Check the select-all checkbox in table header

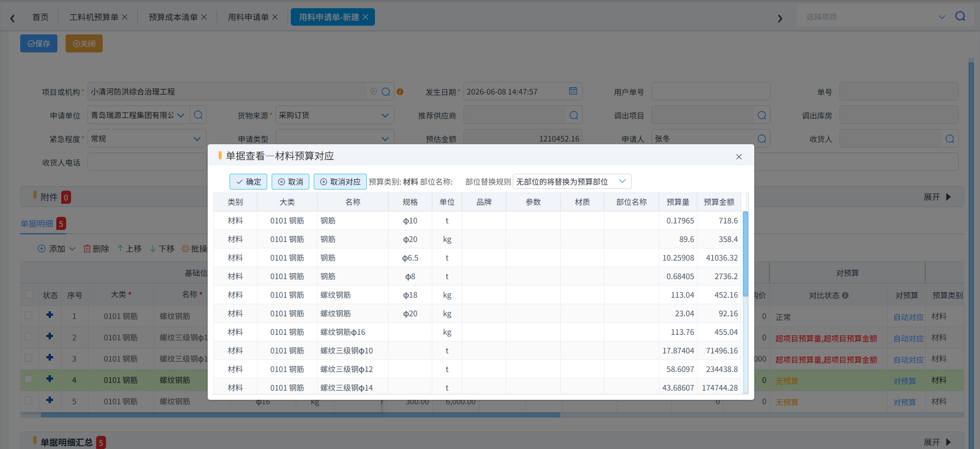coord(29,294)
